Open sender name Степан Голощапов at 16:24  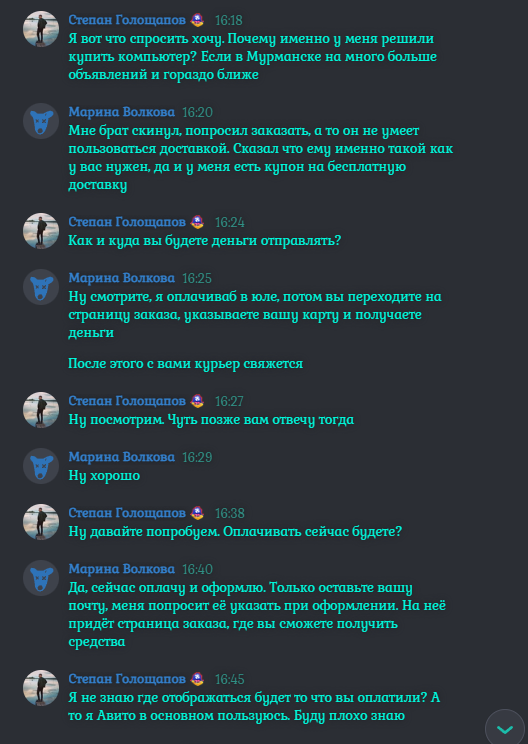click(127, 222)
